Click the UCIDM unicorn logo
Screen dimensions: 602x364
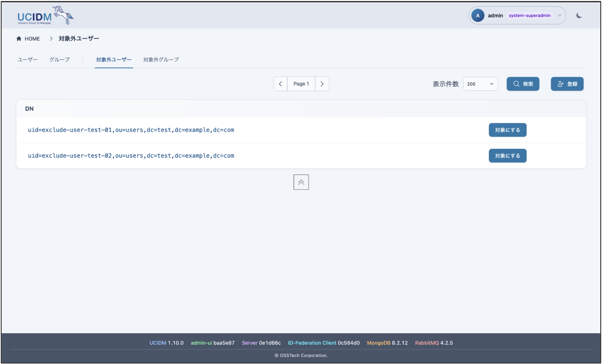tap(46, 15)
